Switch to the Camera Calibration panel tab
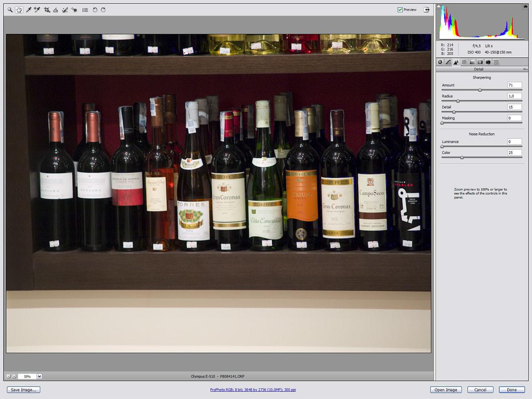Screen dimensions: 532x399 pos(488,62)
